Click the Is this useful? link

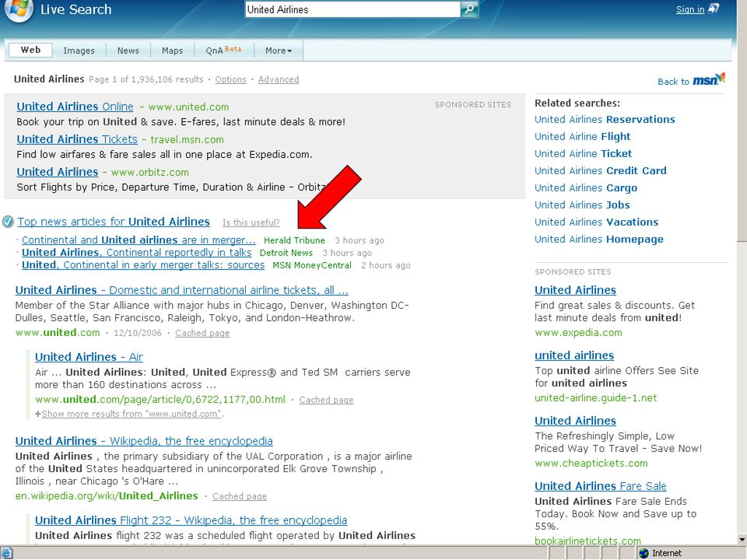251,222
